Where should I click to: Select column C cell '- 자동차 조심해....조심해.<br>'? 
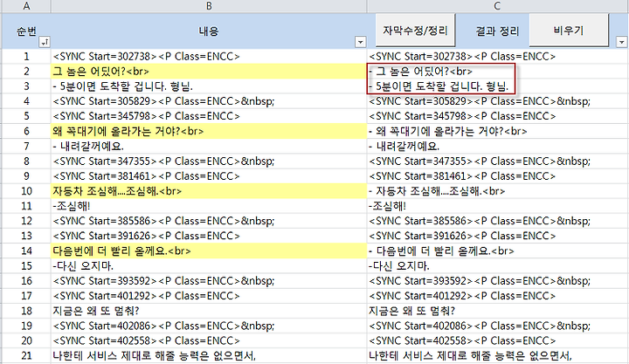[498, 191]
